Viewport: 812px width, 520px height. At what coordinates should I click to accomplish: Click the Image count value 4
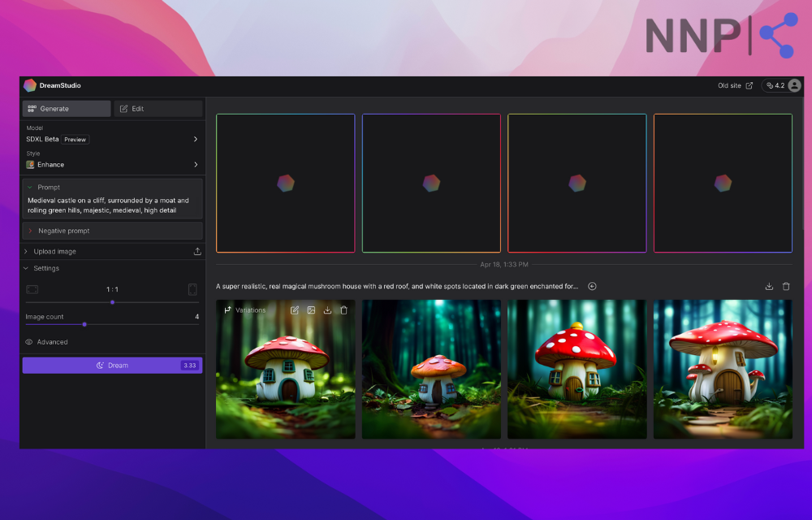[197, 316]
